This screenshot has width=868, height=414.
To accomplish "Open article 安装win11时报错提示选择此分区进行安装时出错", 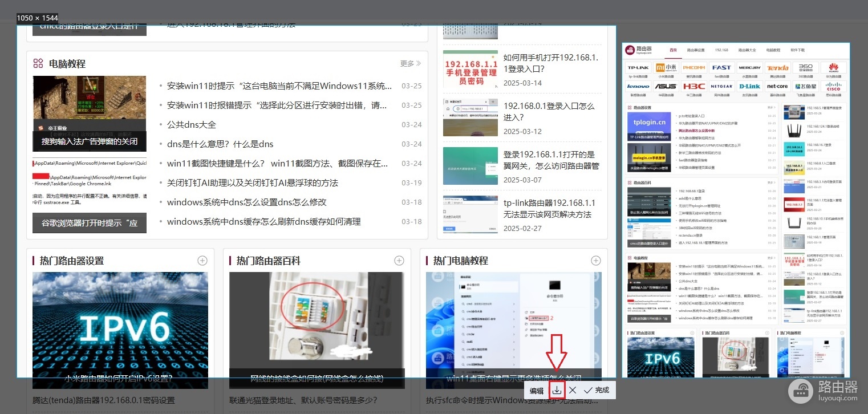I will (277, 105).
